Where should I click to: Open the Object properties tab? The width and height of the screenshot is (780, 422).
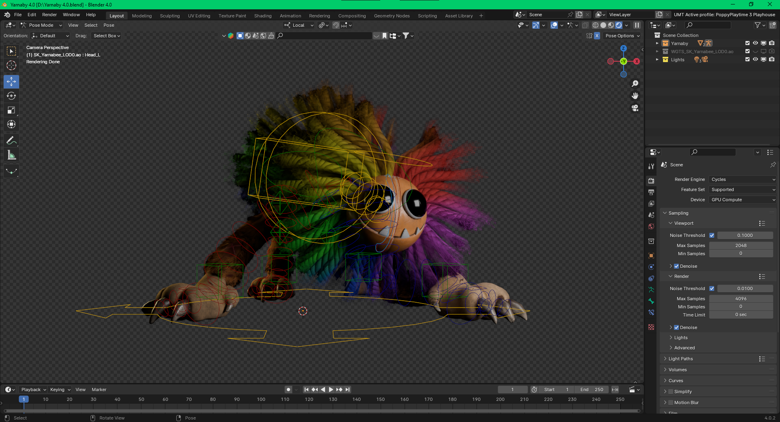point(651,255)
